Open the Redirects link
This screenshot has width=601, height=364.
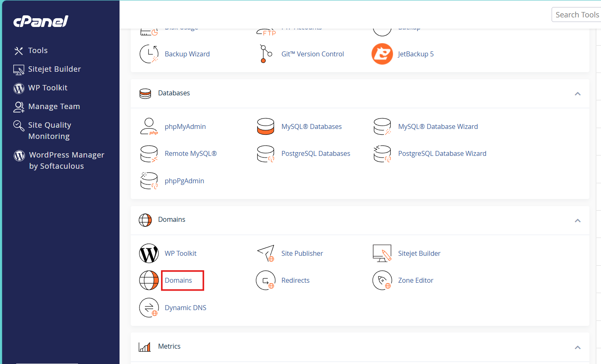pos(296,280)
